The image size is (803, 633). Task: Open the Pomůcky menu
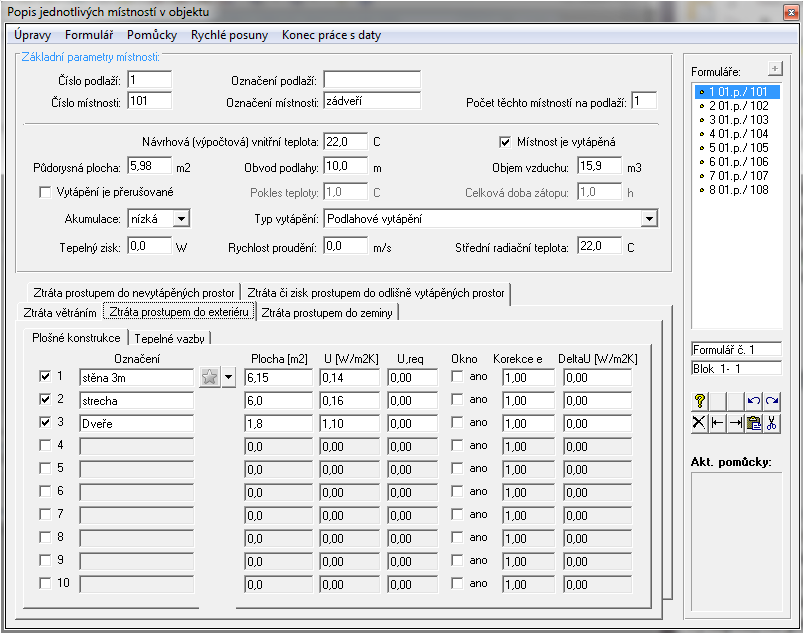pos(152,35)
